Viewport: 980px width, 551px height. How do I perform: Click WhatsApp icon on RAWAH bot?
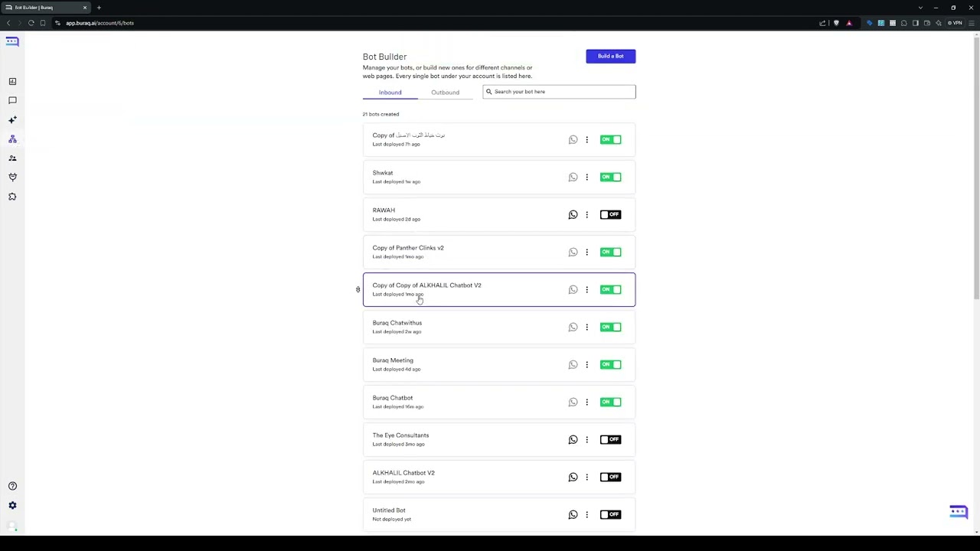coord(573,215)
